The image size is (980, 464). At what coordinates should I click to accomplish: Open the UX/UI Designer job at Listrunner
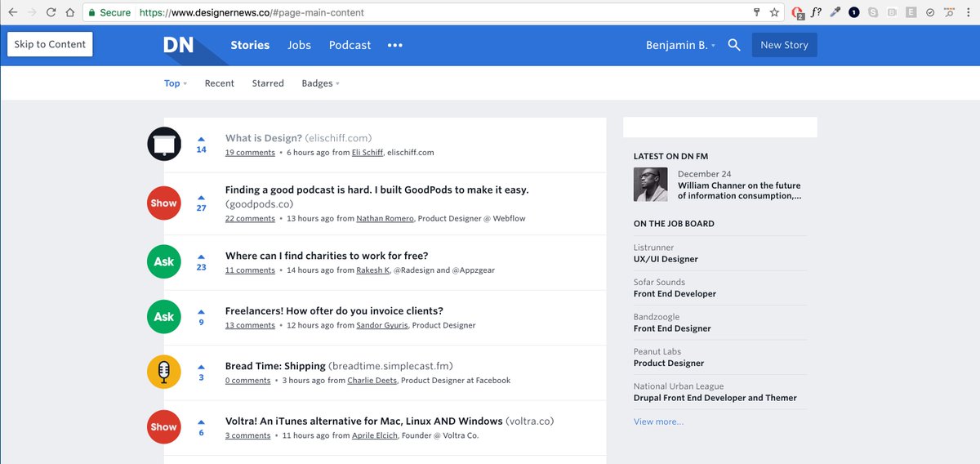click(666, 259)
